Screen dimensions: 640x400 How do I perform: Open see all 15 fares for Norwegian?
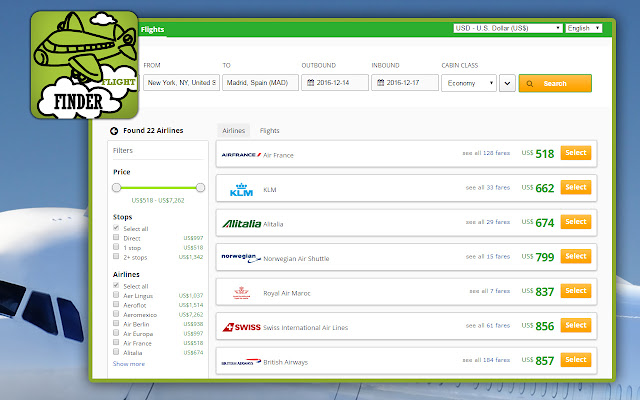point(488,257)
